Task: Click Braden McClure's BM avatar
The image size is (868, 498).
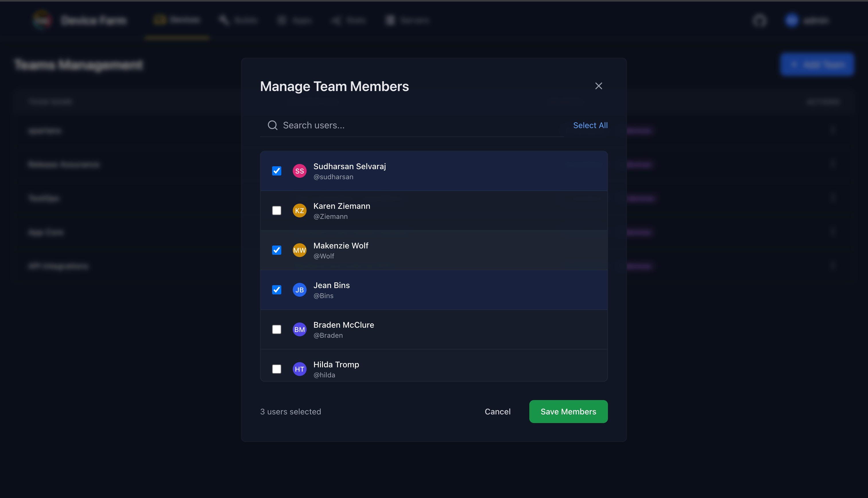Action: [x=299, y=329]
